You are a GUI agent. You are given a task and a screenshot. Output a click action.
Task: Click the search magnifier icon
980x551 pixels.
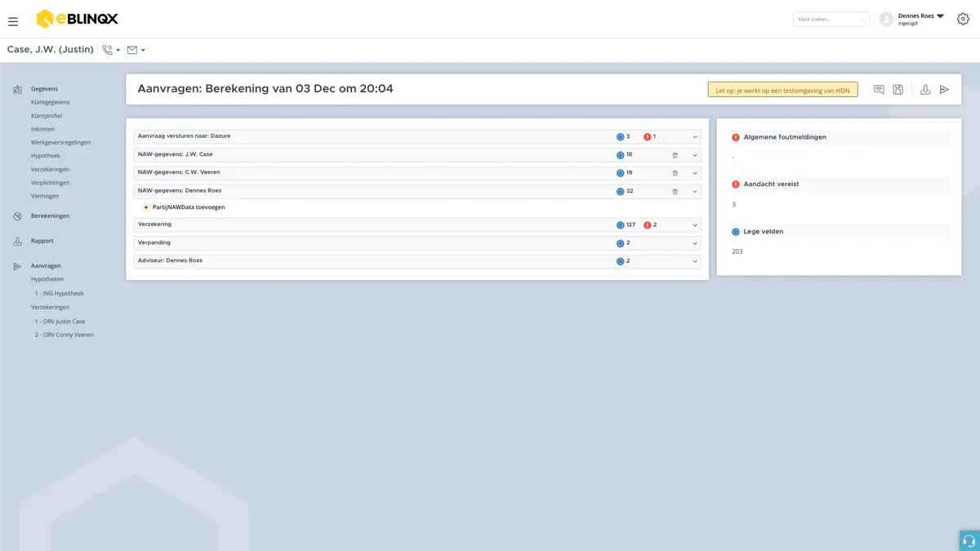[862, 19]
